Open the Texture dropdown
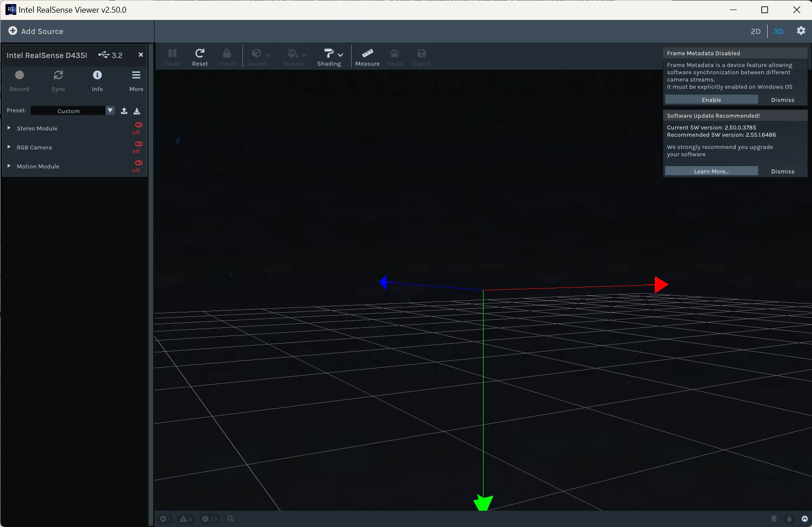The image size is (812, 527). click(296, 57)
